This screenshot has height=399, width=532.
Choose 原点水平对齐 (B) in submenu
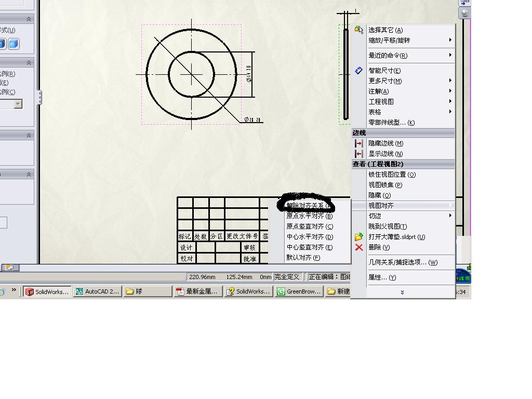[x=310, y=216]
